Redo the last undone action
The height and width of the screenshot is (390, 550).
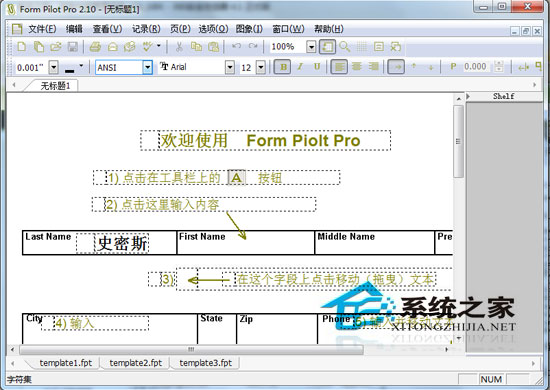pos(253,46)
